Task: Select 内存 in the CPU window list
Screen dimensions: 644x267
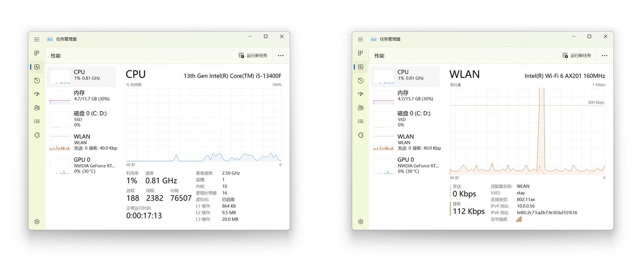Action: pyautogui.click(x=81, y=96)
